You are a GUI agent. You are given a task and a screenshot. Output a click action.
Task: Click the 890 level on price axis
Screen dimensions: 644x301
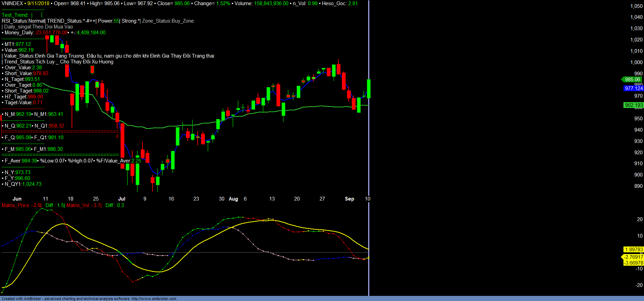click(x=638, y=186)
